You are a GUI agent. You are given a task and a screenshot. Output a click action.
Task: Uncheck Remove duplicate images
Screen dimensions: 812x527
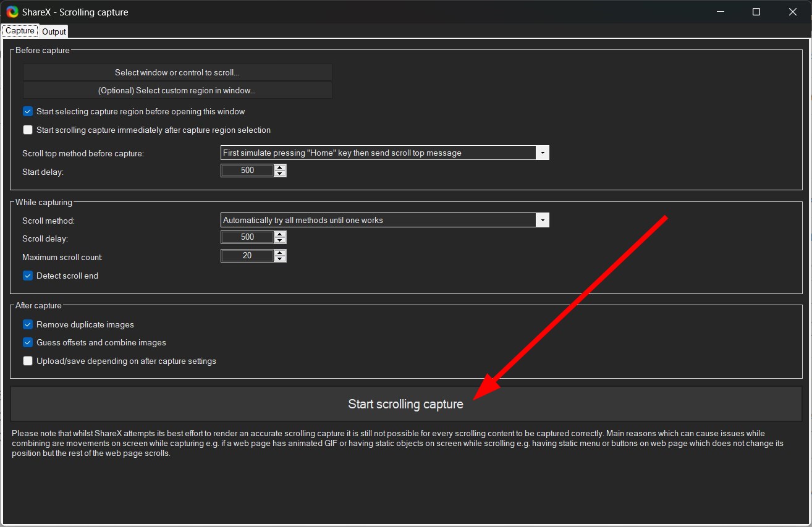[28, 324]
